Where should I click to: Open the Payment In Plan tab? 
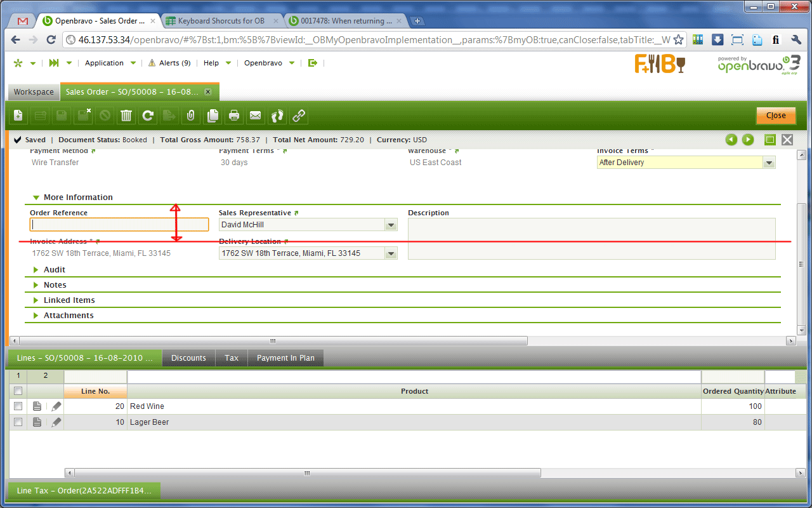pyautogui.click(x=285, y=358)
